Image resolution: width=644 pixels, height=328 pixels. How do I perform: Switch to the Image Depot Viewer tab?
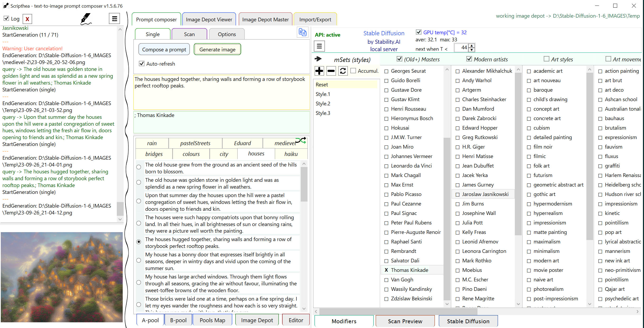[209, 19]
